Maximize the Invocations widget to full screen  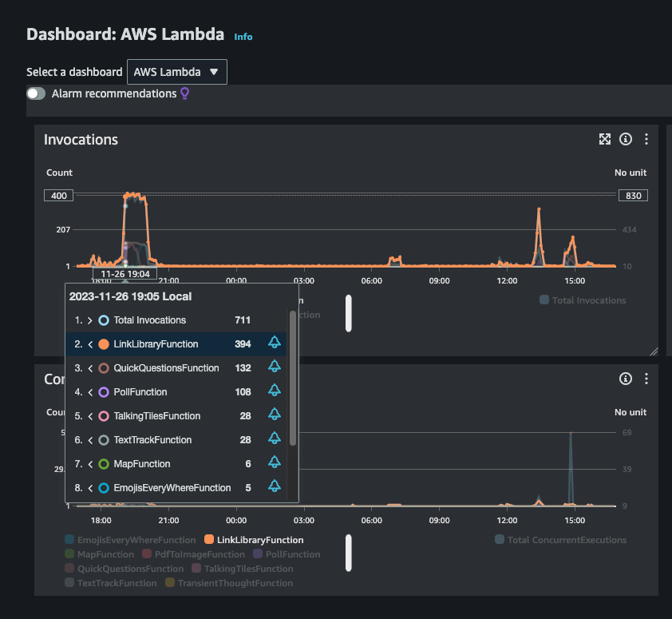pyautogui.click(x=605, y=139)
